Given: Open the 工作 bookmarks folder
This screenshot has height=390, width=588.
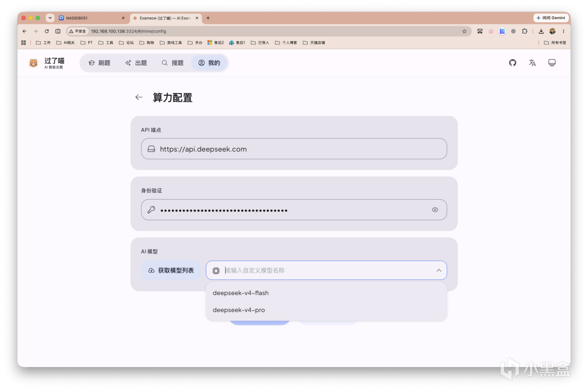Looking at the screenshot, I should (x=43, y=43).
